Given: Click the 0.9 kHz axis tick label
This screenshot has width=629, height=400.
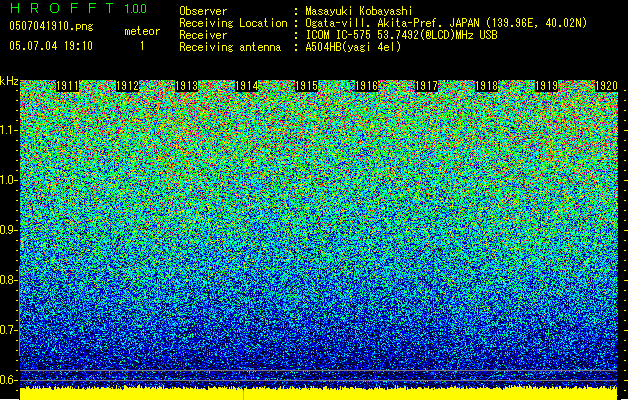Looking at the screenshot, I should click(x=9, y=230).
